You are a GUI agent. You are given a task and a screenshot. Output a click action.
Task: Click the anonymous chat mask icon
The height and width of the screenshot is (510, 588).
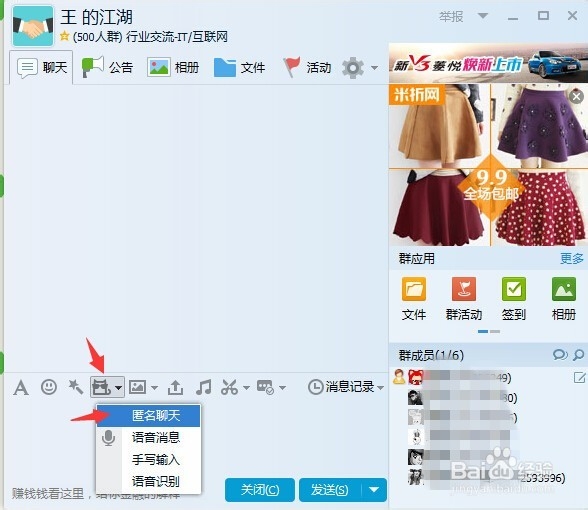pyautogui.click(x=101, y=387)
